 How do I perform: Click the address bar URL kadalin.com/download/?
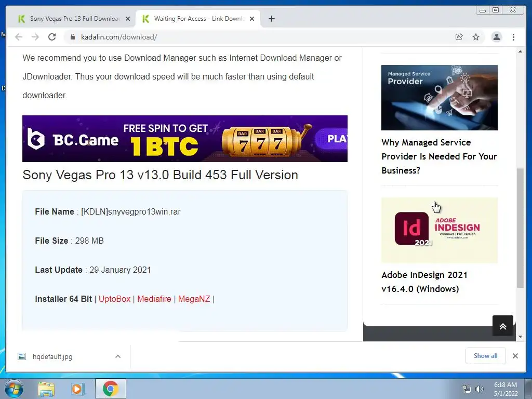[119, 37]
